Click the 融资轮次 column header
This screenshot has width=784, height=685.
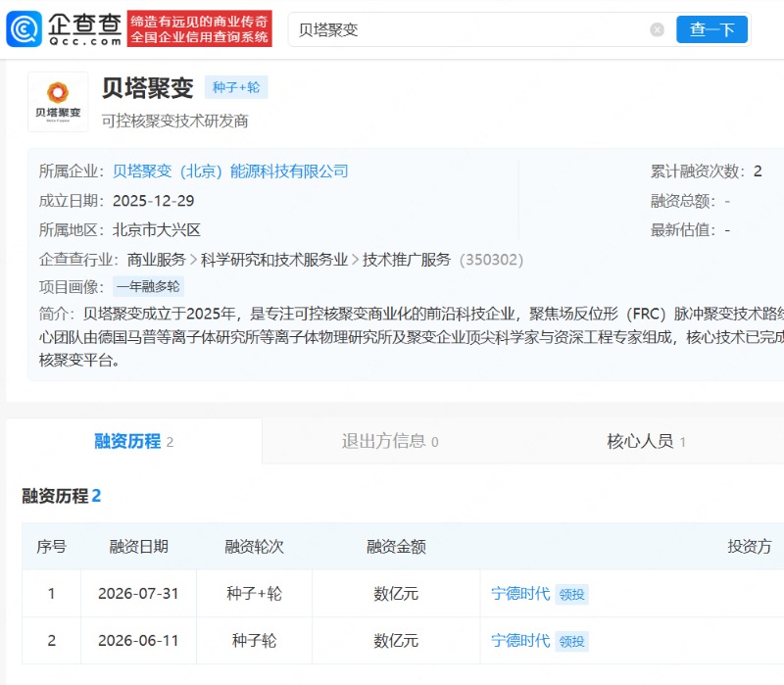[254, 547]
